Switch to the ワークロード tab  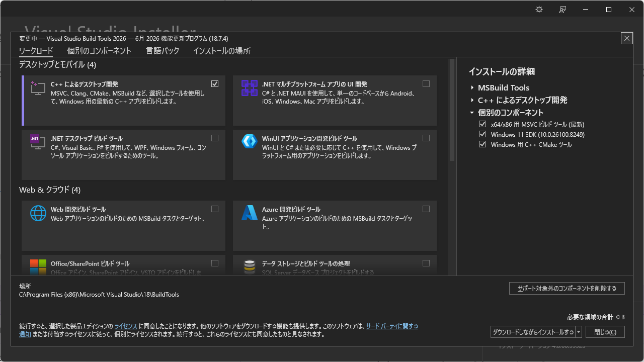[x=36, y=51]
